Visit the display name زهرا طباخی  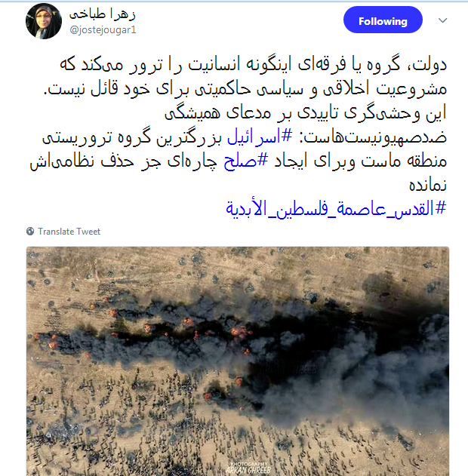(x=103, y=14)
